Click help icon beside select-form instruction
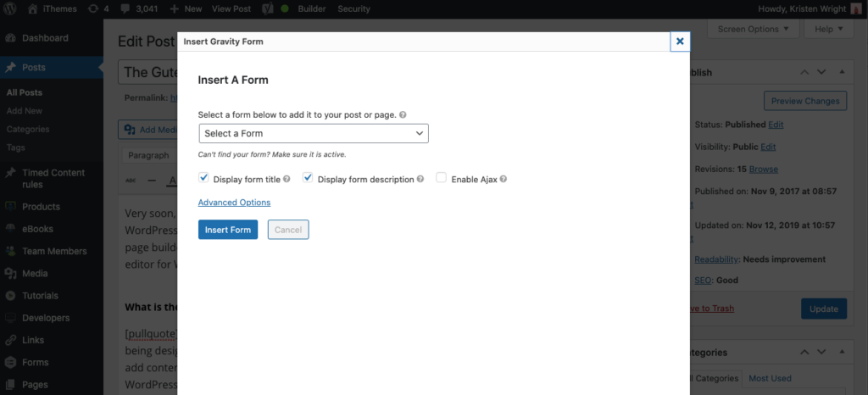 coord(403,115)
